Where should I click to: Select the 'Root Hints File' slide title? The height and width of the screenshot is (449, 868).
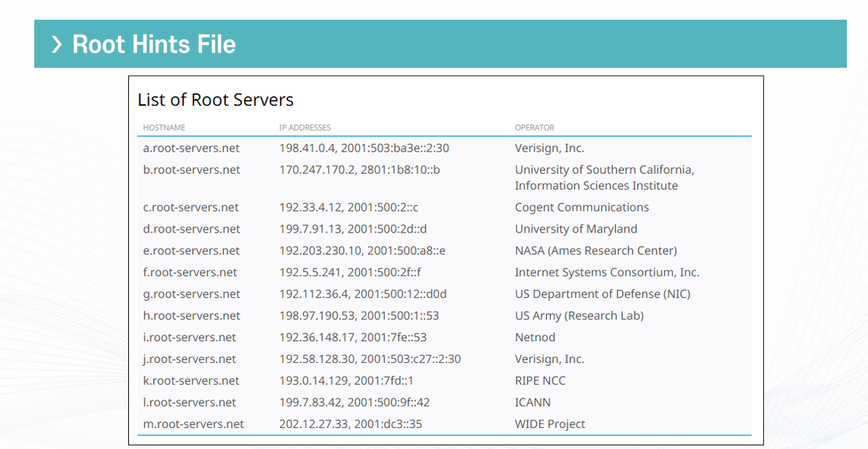154,44
